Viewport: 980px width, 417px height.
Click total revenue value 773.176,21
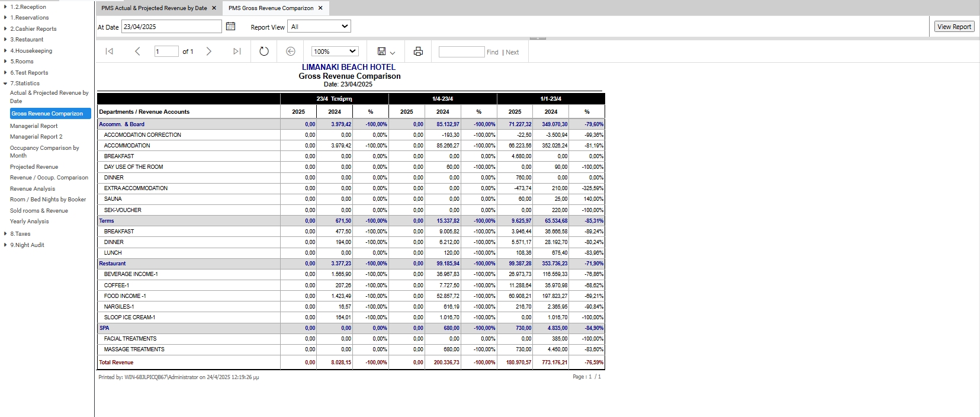click(x=554, y=363)
